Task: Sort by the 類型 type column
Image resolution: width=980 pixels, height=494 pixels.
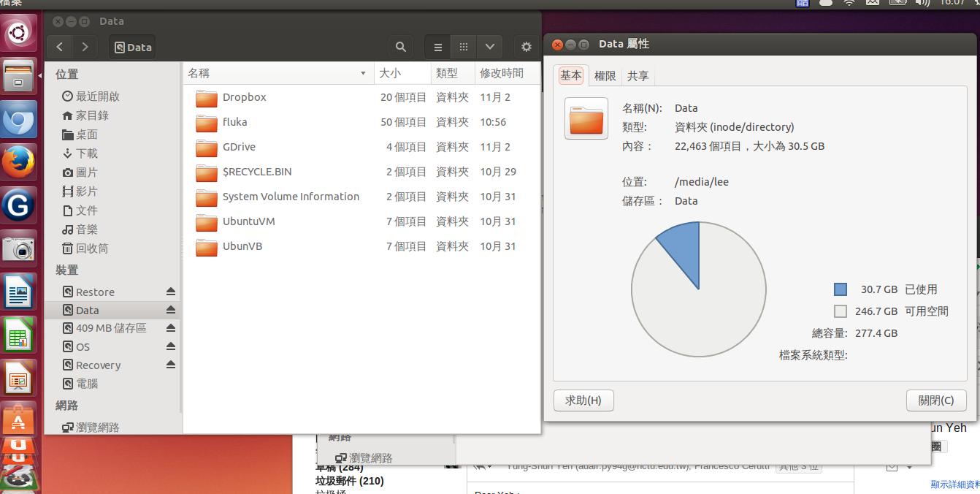Action: click(x=453, y=73)
